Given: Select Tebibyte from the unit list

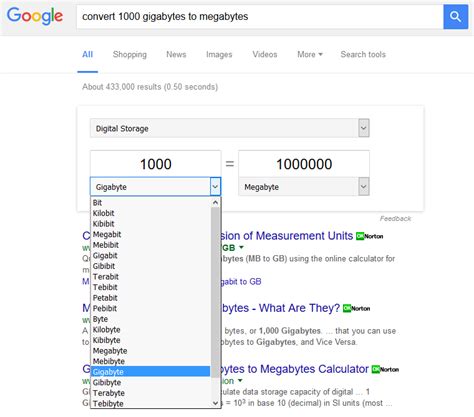Looking at the screenshot, I should pyautogui.click(x=151, y=403).
